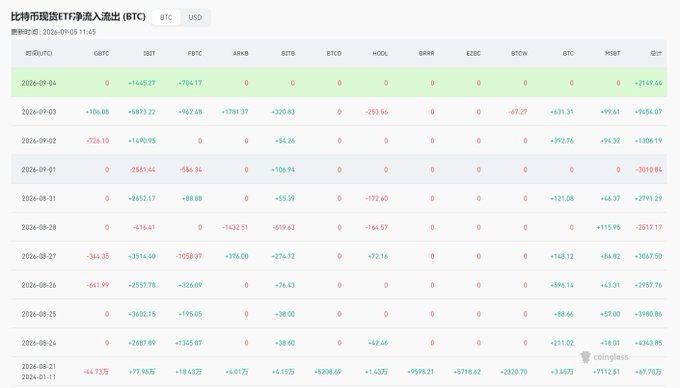680x388 pixels.
Task: Click the total value +9454.07
Action: point(648,112)
